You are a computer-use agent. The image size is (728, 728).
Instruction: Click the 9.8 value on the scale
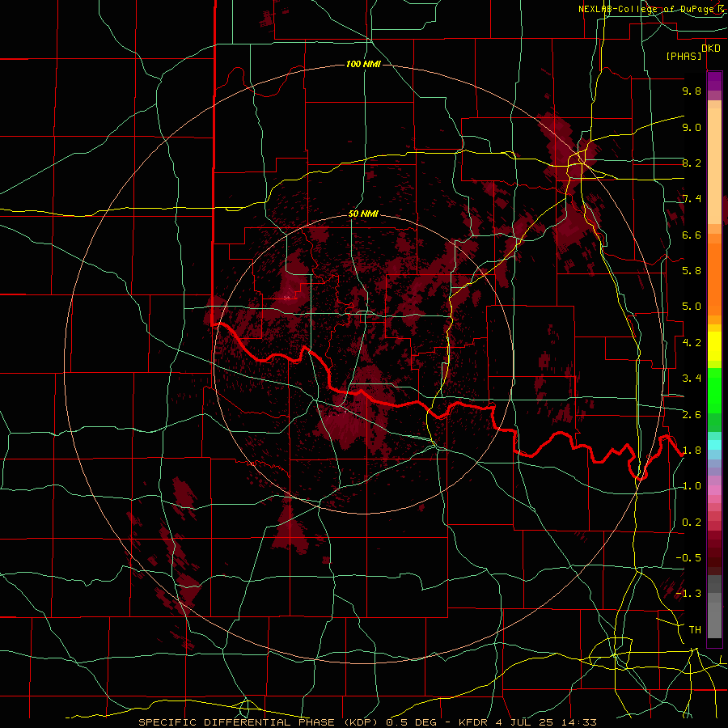tap(692, 91)
